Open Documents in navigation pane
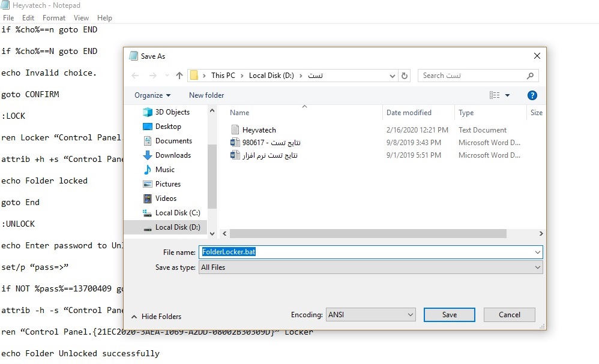 pos(167,141)
